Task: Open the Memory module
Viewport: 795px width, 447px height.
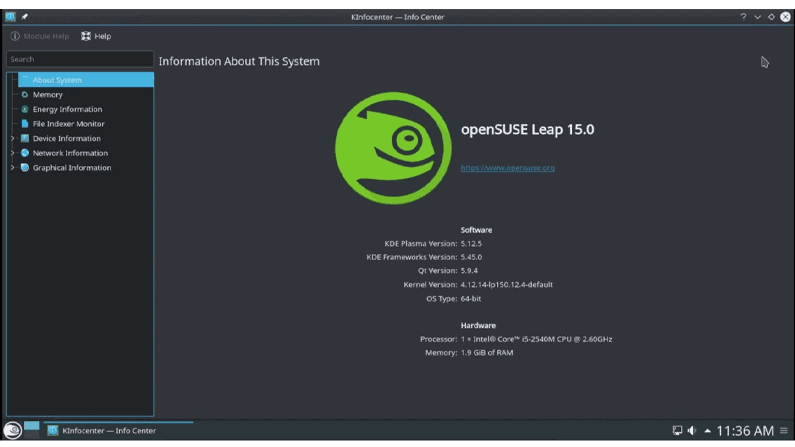Action: pos(48,94)
